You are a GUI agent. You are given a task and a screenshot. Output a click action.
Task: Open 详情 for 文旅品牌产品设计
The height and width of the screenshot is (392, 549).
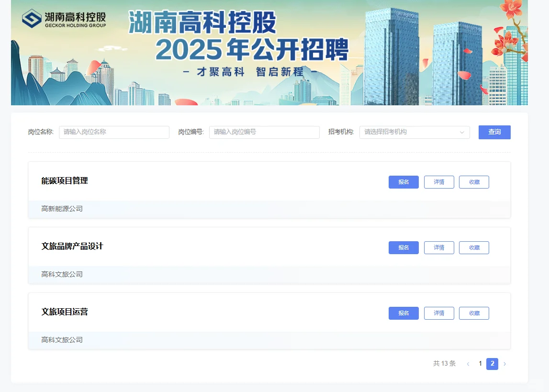(439, 247)
